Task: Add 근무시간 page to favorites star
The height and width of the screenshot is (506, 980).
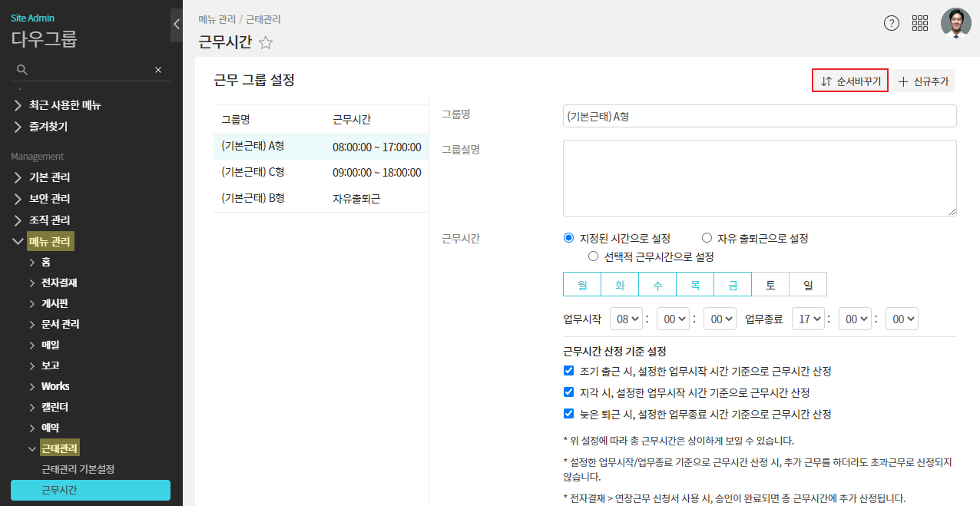Action: pyautogui.click(x=266, y=43)
